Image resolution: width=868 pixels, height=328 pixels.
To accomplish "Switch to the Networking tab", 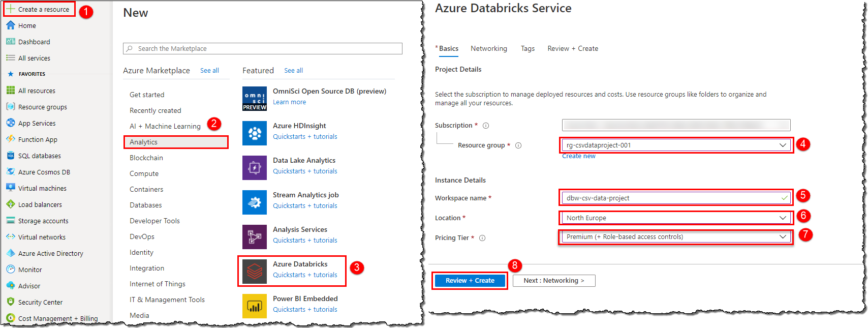I will coord(488,48).
